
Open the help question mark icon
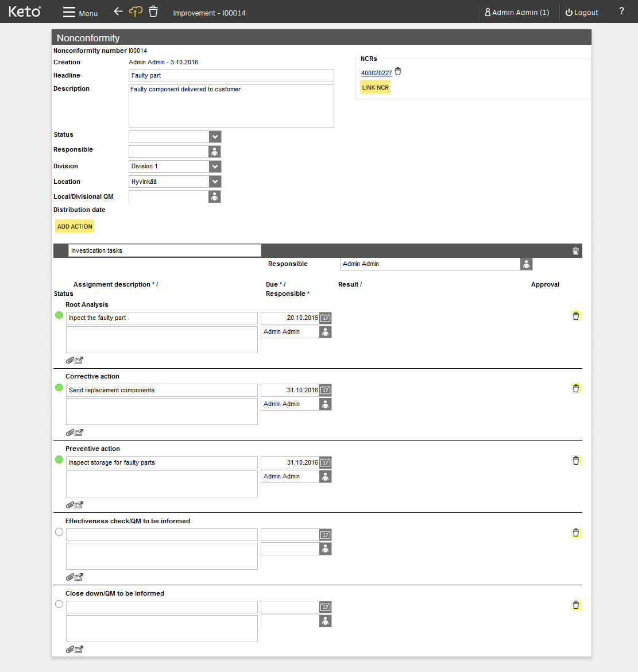coord(621,11)
